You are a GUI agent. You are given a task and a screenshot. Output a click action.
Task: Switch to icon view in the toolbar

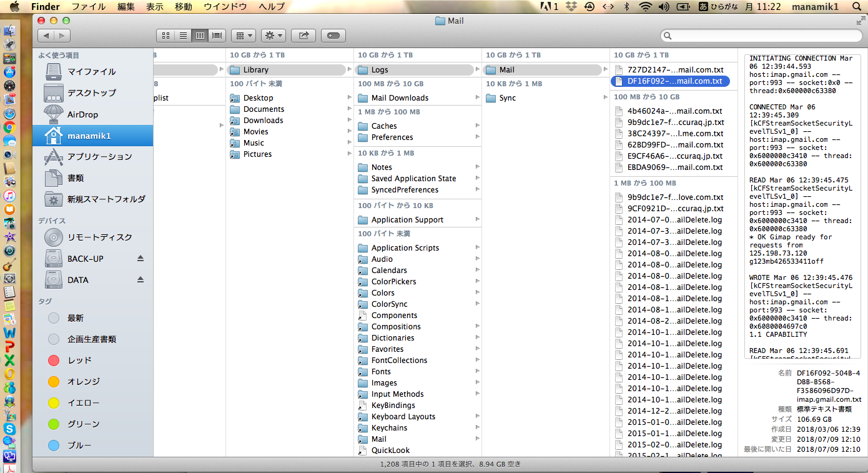[165, 36]
